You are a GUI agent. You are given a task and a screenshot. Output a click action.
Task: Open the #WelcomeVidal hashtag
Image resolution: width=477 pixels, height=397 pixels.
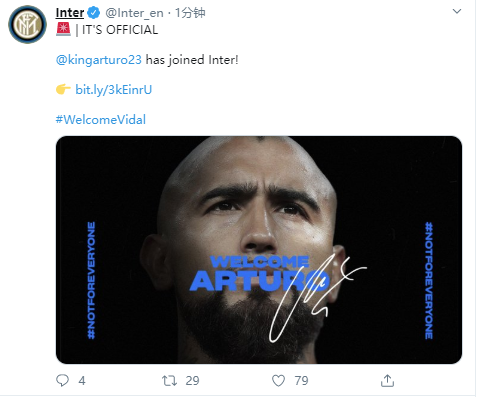pyautogui.click(x=101, y=120)
